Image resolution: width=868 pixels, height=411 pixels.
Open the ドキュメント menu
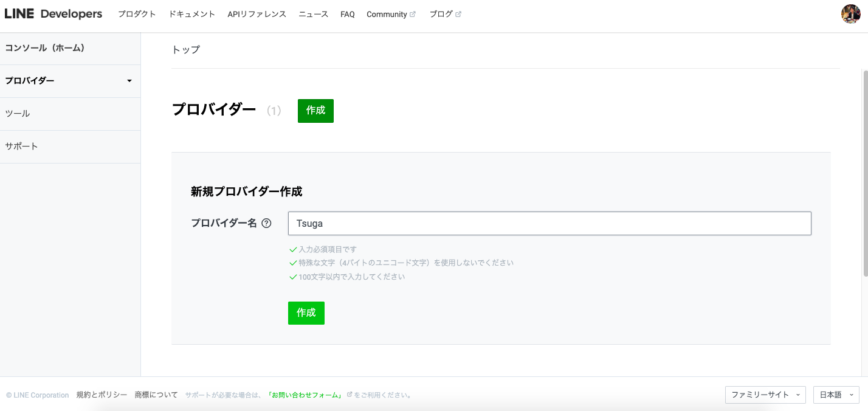[191, 13]
